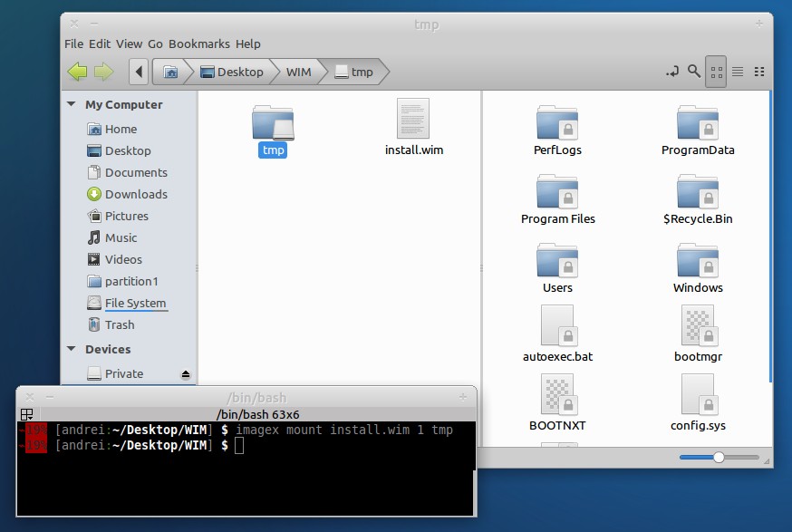Go back with the green left arrow

[77, 72]
